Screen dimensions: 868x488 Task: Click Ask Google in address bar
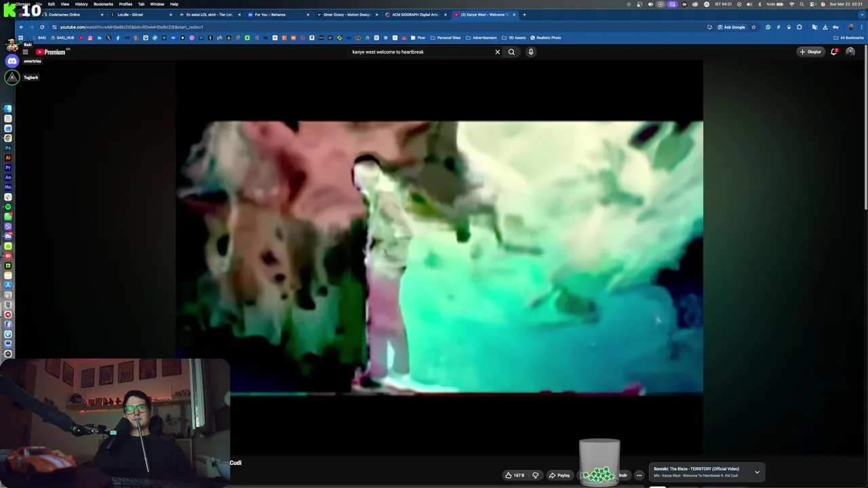[731, 27]
